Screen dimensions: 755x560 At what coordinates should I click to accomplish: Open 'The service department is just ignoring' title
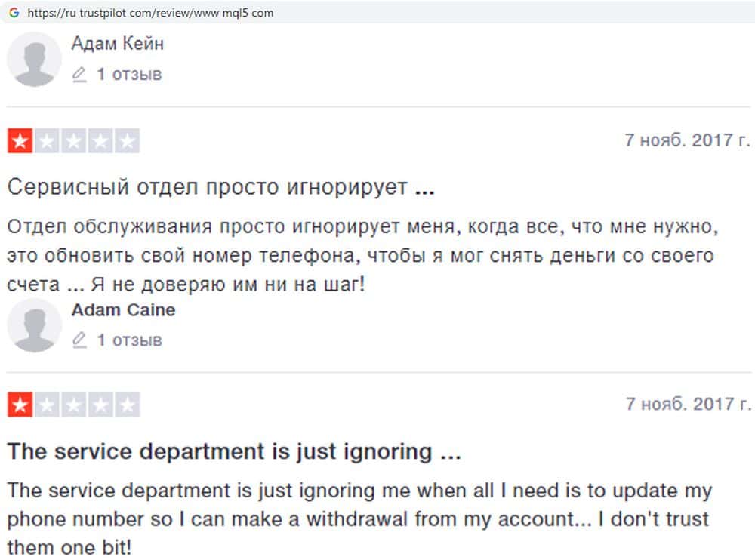[233, 452]
